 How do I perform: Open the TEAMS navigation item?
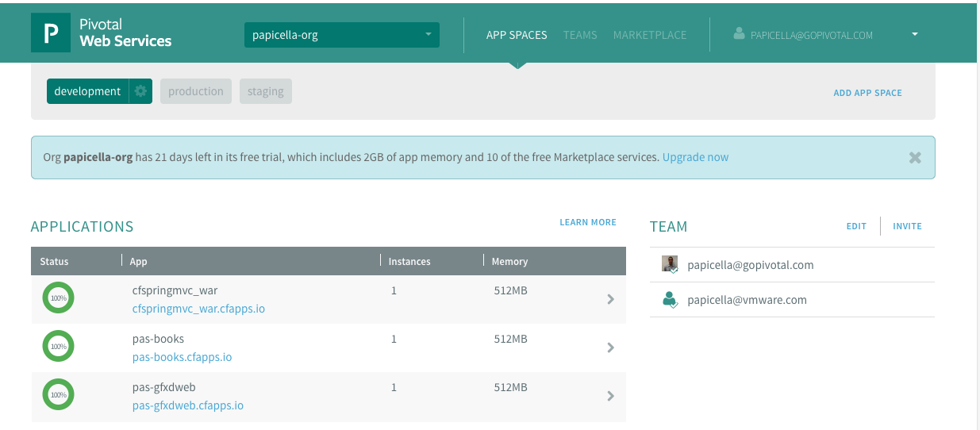(580, 35)
